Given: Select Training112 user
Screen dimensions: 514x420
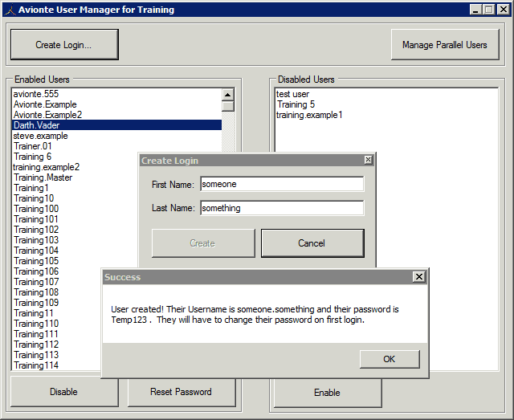Looking at the screenshot, I should [57, 345].
